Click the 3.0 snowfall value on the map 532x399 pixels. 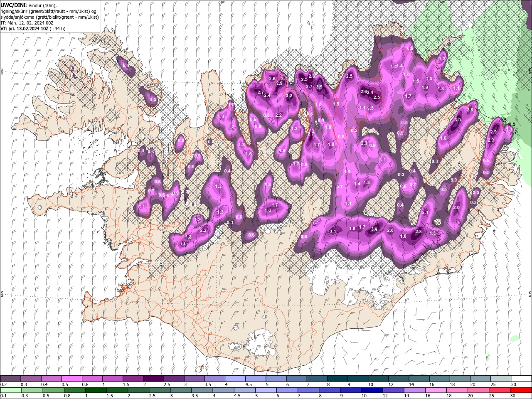458,120
